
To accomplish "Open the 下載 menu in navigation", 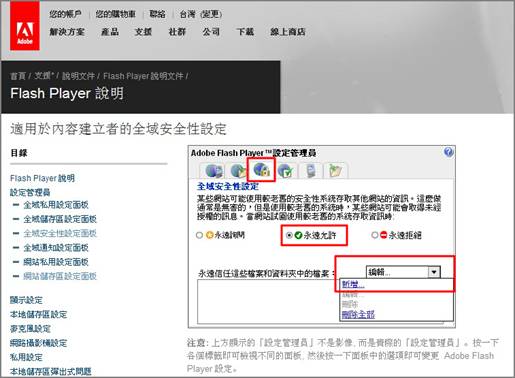I will coord(245,32).
